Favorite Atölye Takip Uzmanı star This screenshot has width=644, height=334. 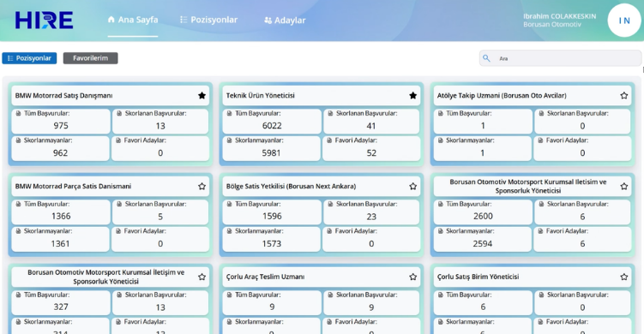(624, 96)
